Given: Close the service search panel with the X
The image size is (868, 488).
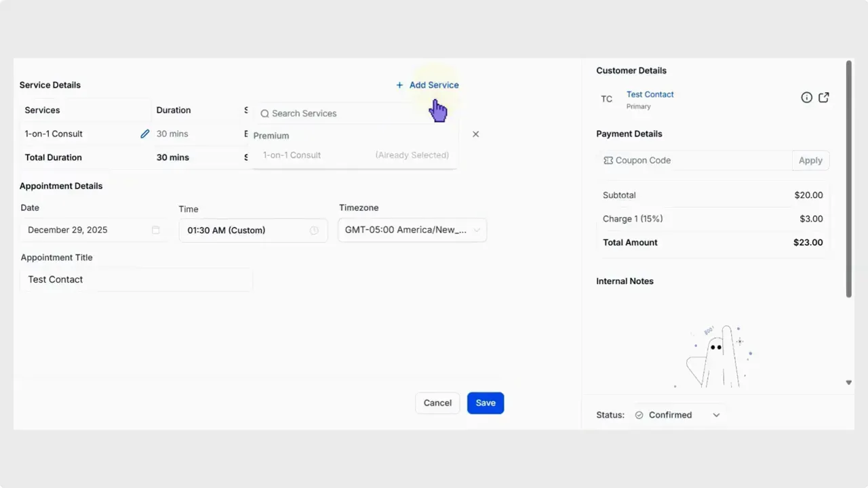Looking at the screenshot, I should 475,134.
